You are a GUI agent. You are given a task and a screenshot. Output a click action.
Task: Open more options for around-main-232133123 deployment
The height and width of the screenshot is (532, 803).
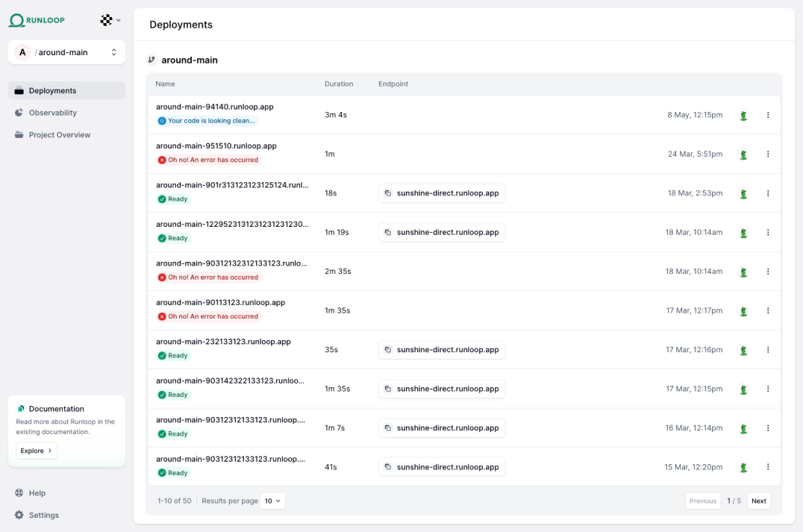(768, 350)
